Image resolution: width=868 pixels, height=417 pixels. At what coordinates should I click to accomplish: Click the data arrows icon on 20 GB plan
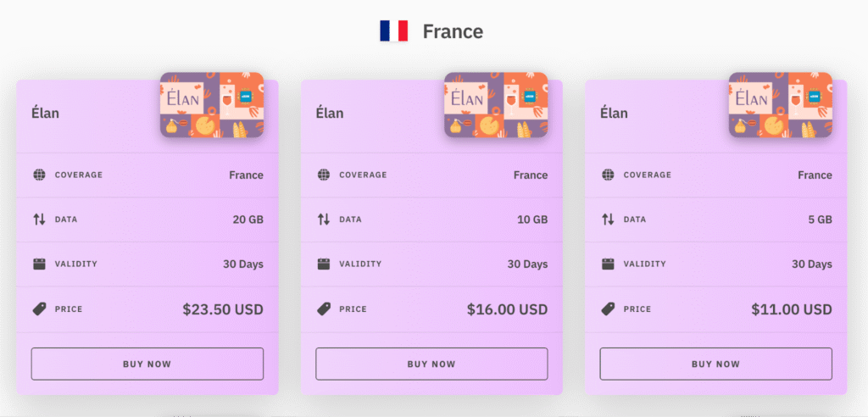[x=39, y=220]
